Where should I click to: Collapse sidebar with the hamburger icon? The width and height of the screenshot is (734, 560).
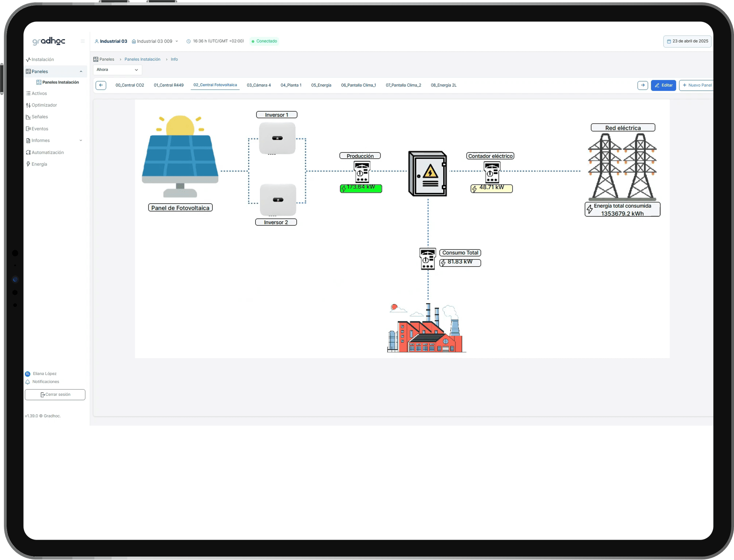(83, 41)
